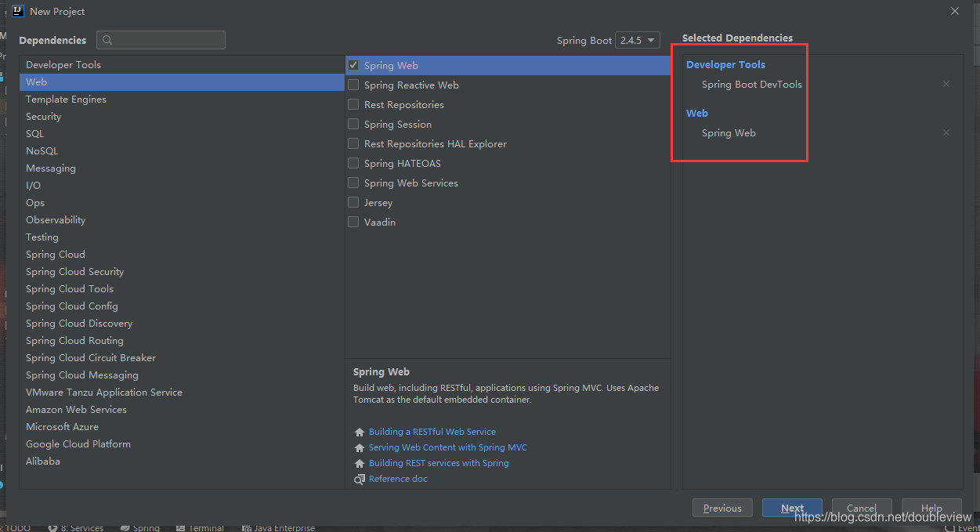Select plain Spring Cloud category
The height and width of the screenshot is (532, 980).
pos(182,255)
